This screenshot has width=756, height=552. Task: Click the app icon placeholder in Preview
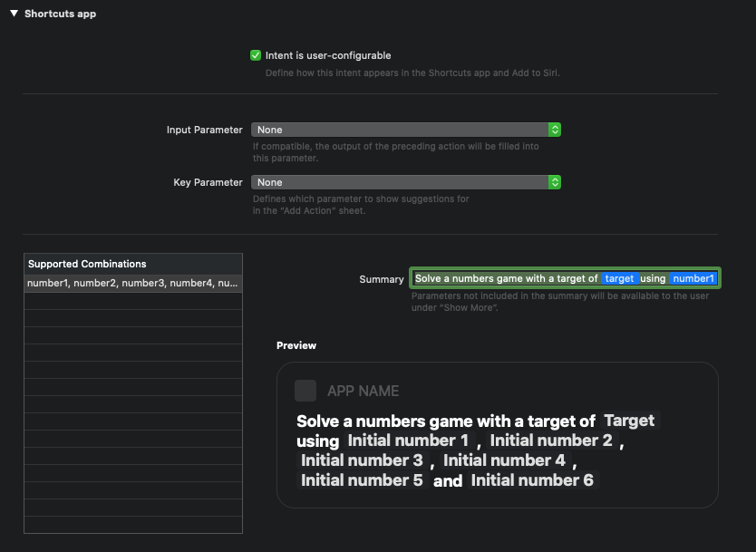(x=305, y=391)
